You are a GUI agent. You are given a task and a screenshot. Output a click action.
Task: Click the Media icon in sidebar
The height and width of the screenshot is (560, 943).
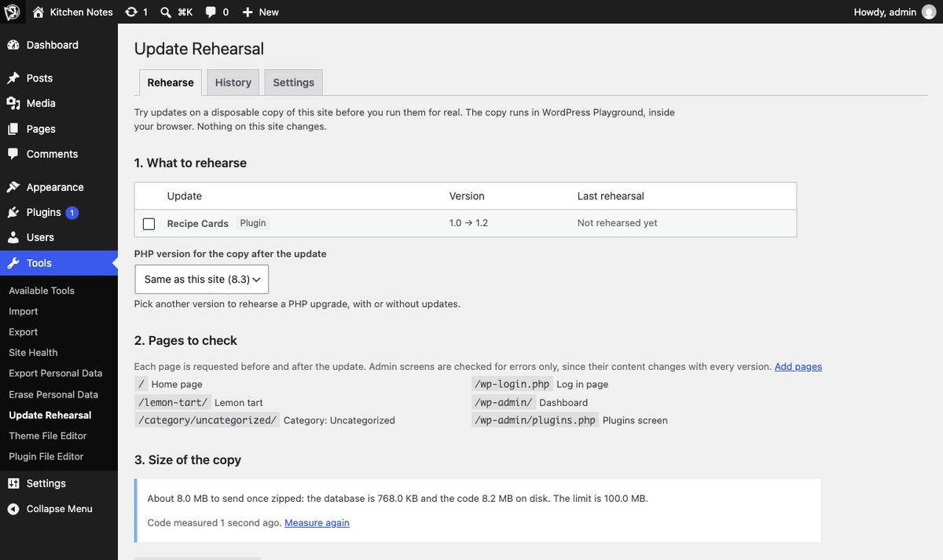click(13, 103)
